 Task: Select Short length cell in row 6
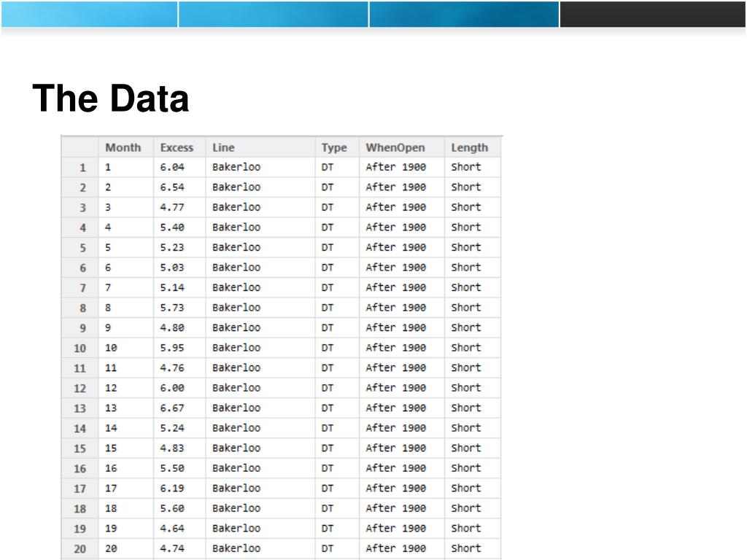coord(472,267)
